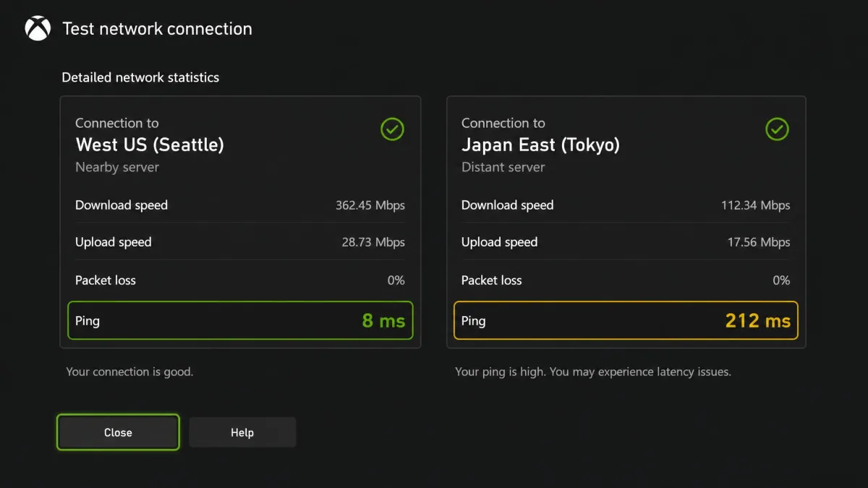The width and height of the screenshot is (868, 488).
Task: Click the Seattle 'Upload speed' label
Action: pos(114,242)
